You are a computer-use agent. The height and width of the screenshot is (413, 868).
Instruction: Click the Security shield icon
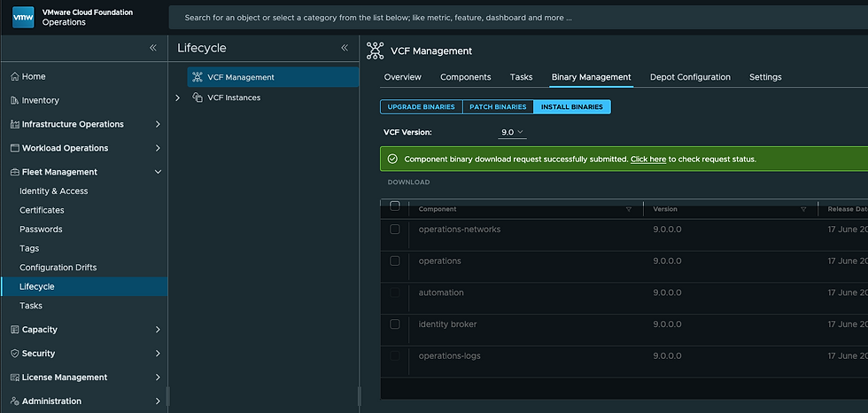[x=14, y=354]
